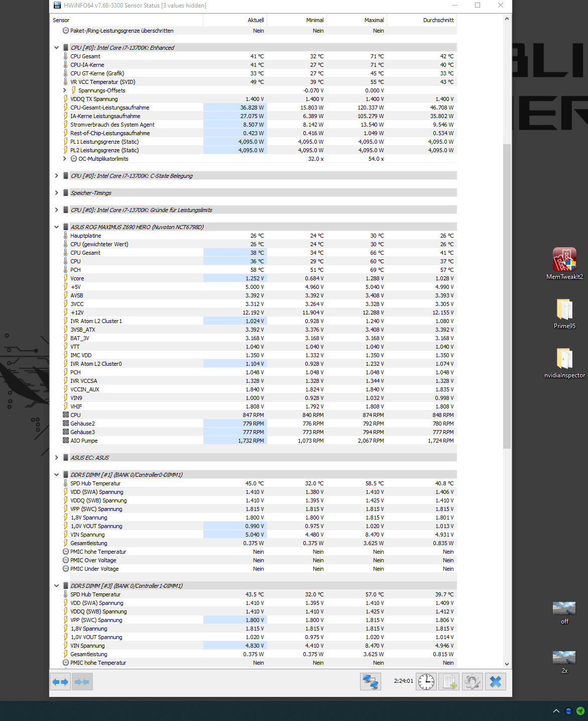The image size is (588, 721).
Task: Click the Aktuell column header
Action: [x=234, y=20]
